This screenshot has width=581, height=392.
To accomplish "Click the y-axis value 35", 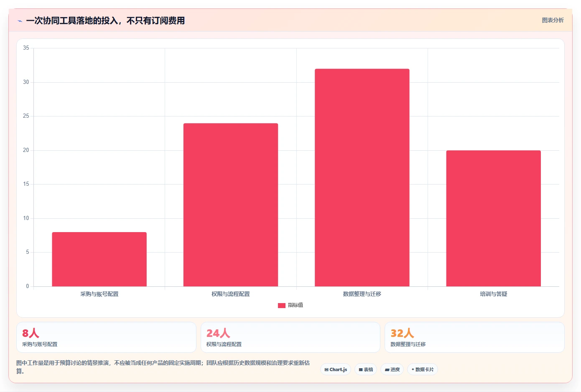I will point(26,48).
